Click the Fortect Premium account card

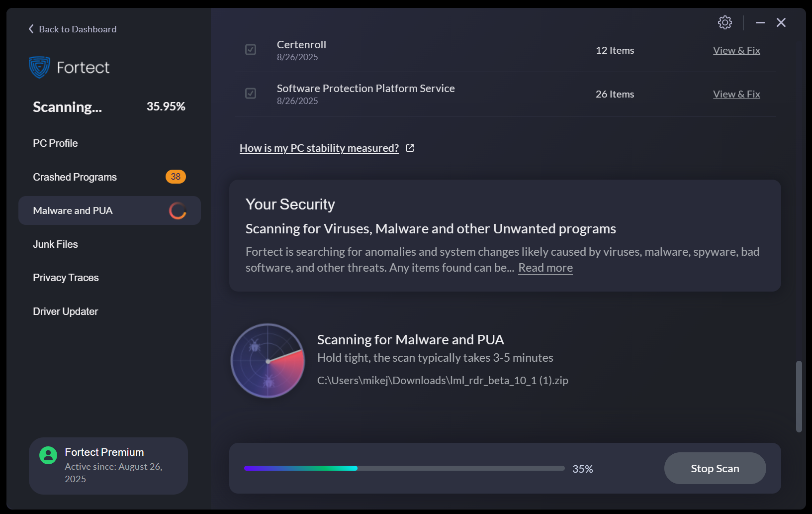tap(108, 466)
